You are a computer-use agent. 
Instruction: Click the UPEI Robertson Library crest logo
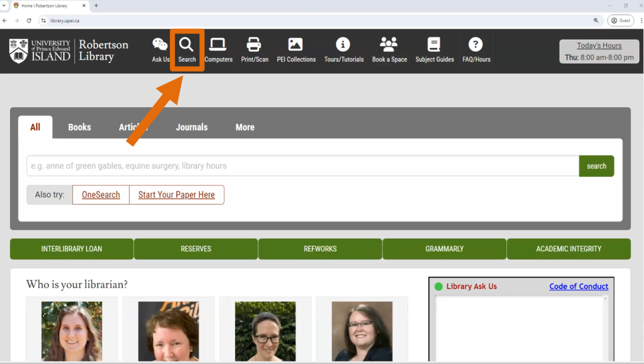(x=19, y=50)
